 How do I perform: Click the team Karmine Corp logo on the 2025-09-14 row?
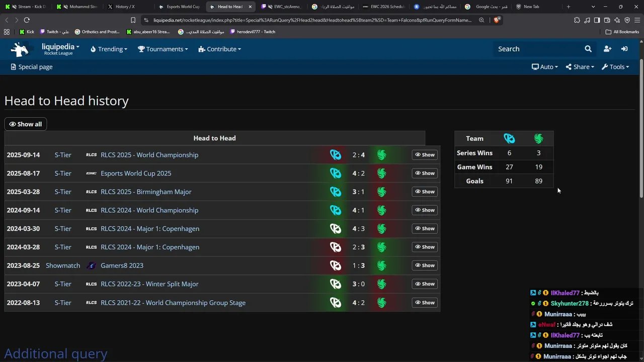(336, 155)
